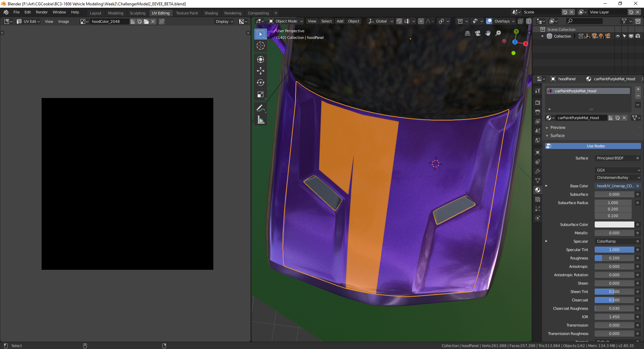This screenshot has width=644, height=349.
Task: Open the Object Mode dropdown
Action: coord(286,21)
